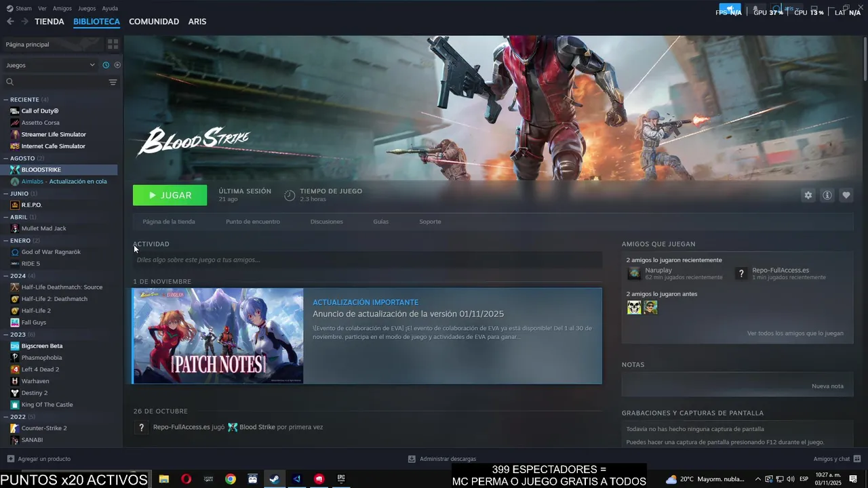868x488 pixels.
Task: Go to TIENDA tab
Action: pos(50,22)
